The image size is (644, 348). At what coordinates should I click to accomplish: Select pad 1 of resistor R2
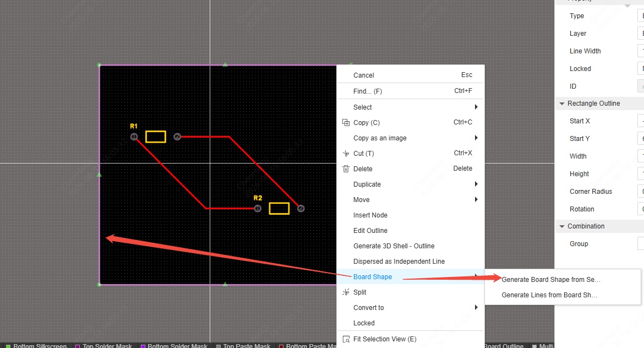point(258,209)
